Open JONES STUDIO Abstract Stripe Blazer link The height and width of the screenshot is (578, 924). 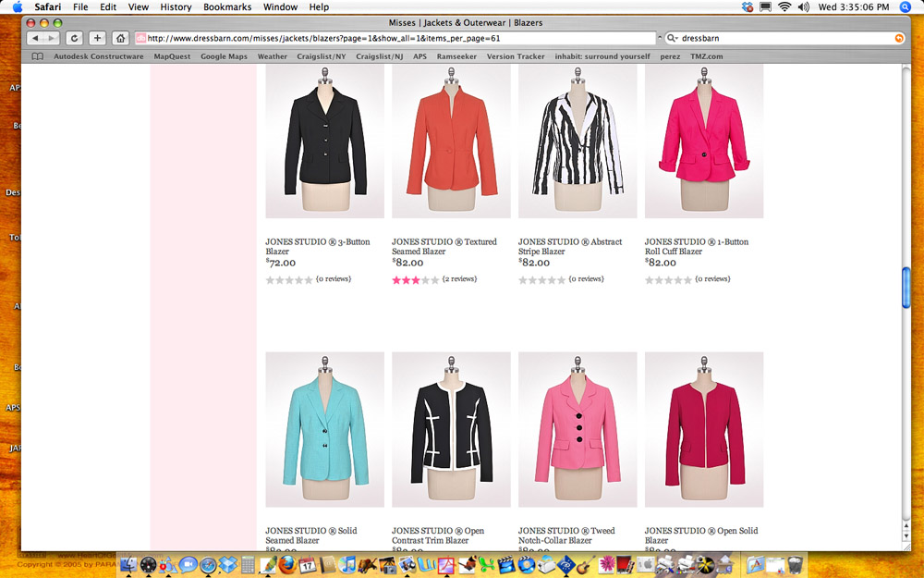570,247
